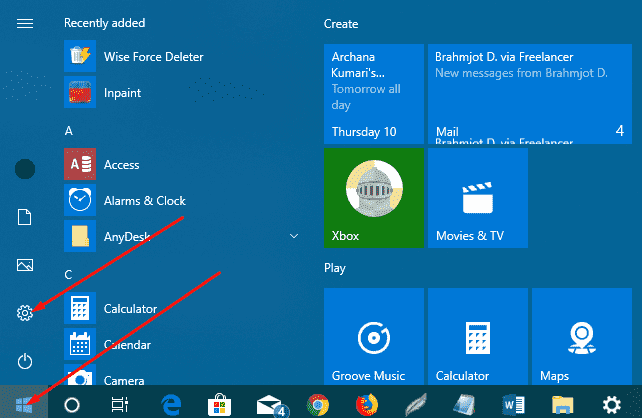The height and width of the screenshot is (418, 642).
Task: Open the Settings gear on the taskbar
Action: tap(611, 405)
